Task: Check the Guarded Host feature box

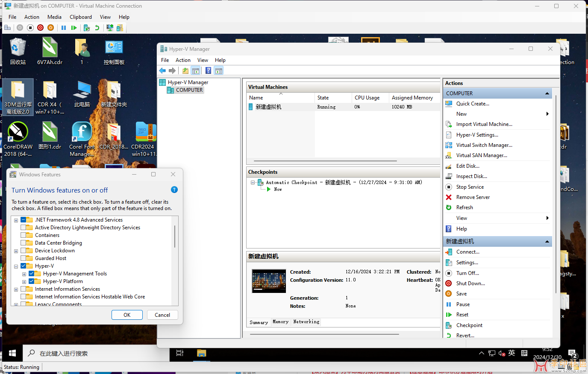Action: click(x=24, y=258)
